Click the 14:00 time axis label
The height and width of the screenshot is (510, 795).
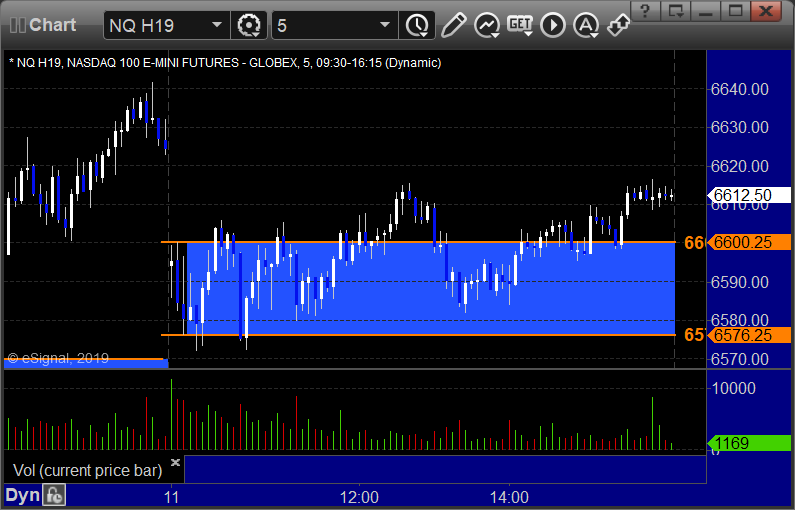pyautogui.click(x=509, y=497)
